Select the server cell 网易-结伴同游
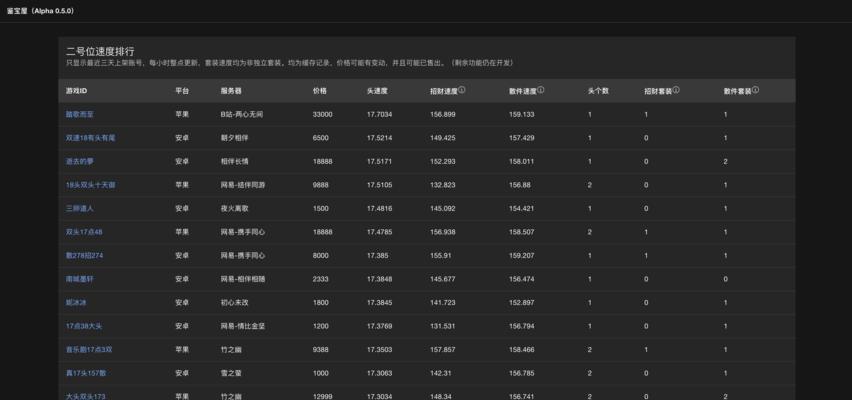The width and height of the screenshot is (852, 400). tap(243, 185)
